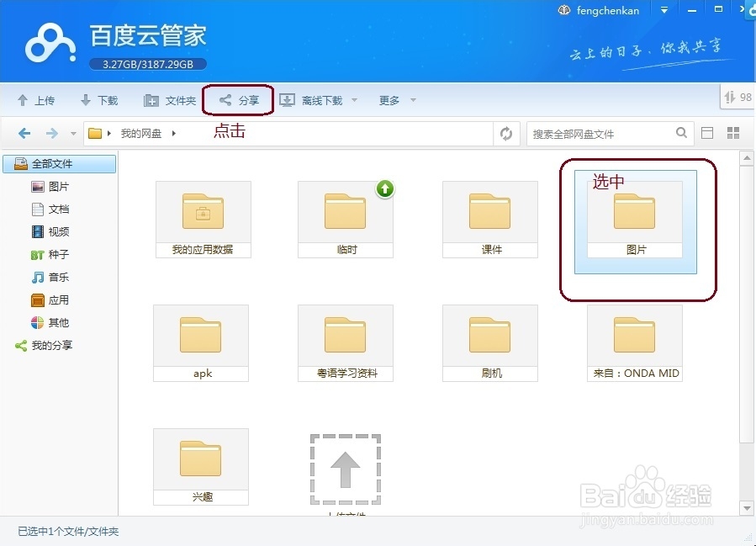Click the 下载 download button
Viewport: 756px width, 546px height.
coord(99,99)
